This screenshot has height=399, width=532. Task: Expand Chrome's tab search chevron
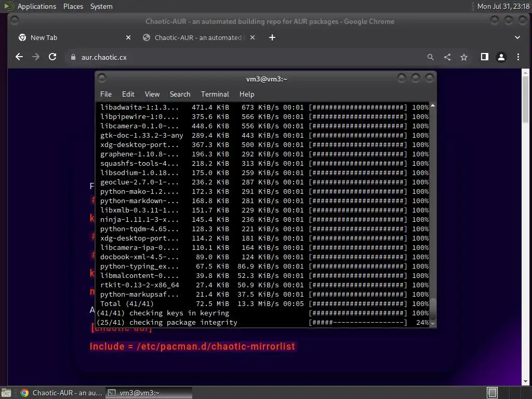(517, 37)
